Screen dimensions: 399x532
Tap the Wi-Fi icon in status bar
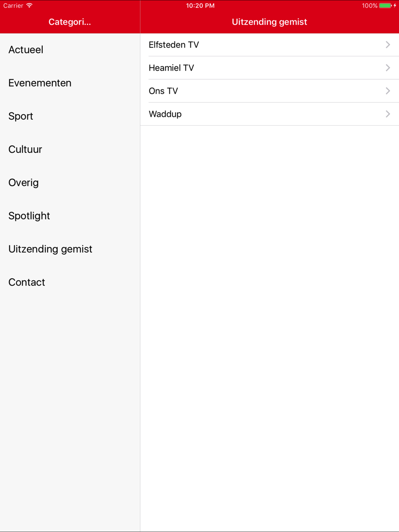click(29, 6)
